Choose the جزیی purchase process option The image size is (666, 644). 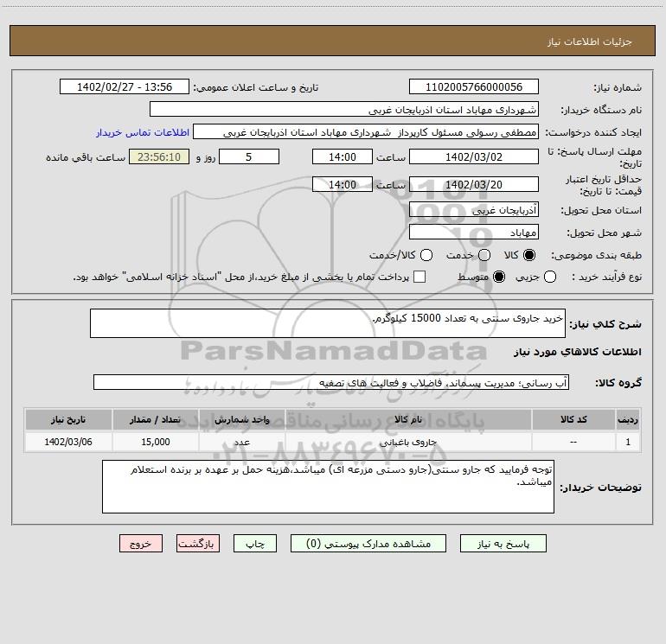click(549, 277)
